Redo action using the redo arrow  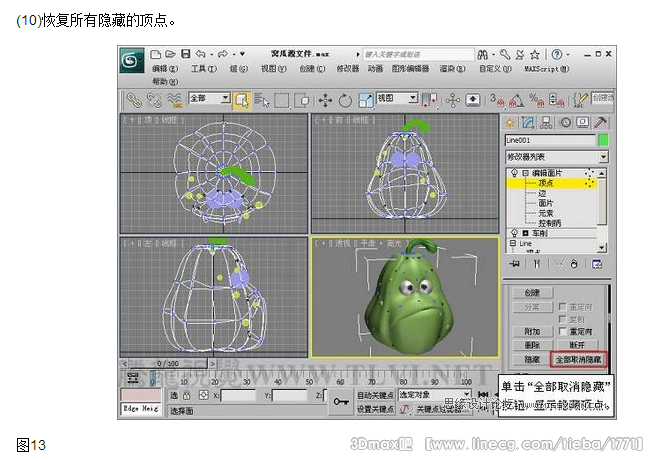222,54
